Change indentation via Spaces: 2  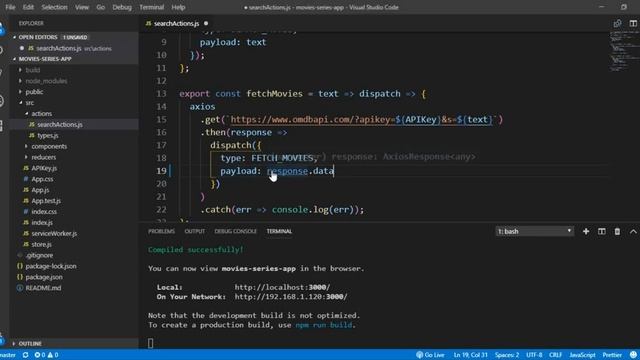tap(507, 355)
